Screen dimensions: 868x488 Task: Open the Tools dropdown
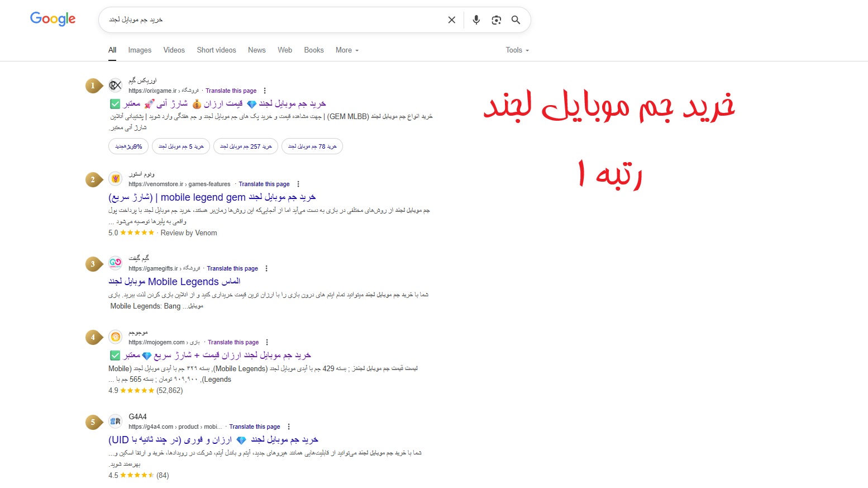[x=517, y=50]
